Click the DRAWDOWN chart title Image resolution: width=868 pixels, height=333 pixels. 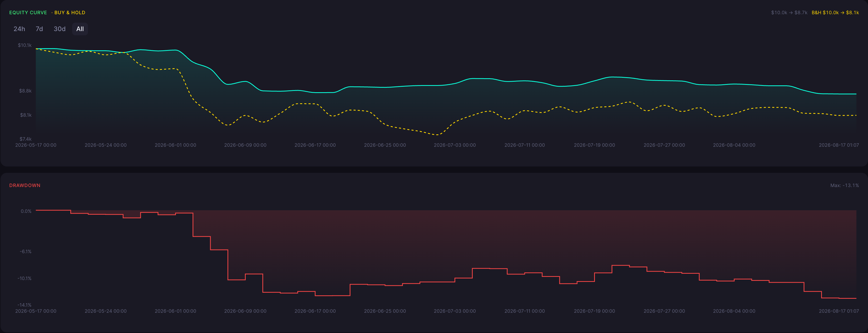tap(24, 185)
